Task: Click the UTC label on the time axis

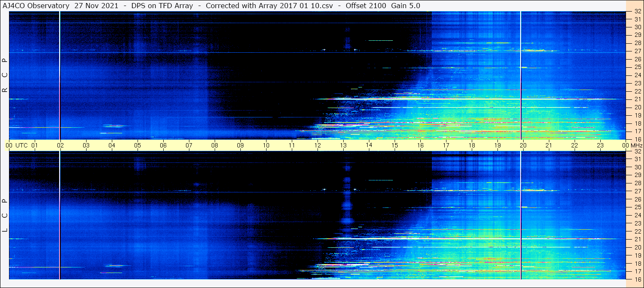Action: click(x=22, y=145)
